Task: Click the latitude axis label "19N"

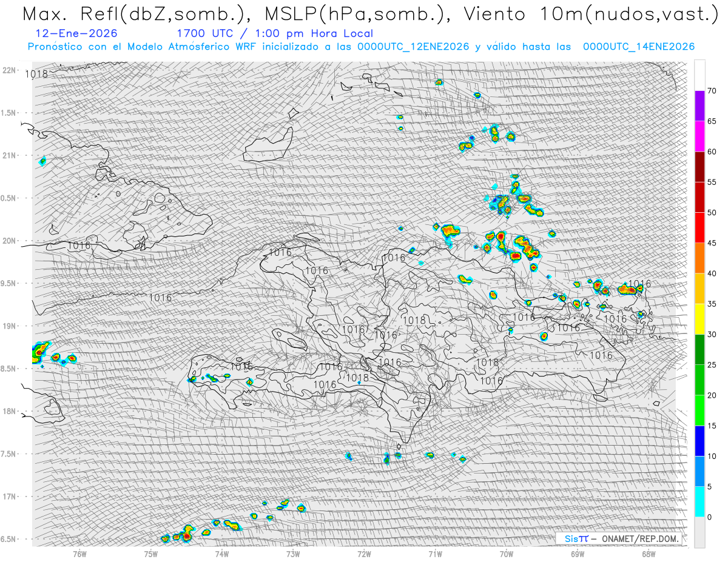Action: pyautogui.click(x=9, y=326)
